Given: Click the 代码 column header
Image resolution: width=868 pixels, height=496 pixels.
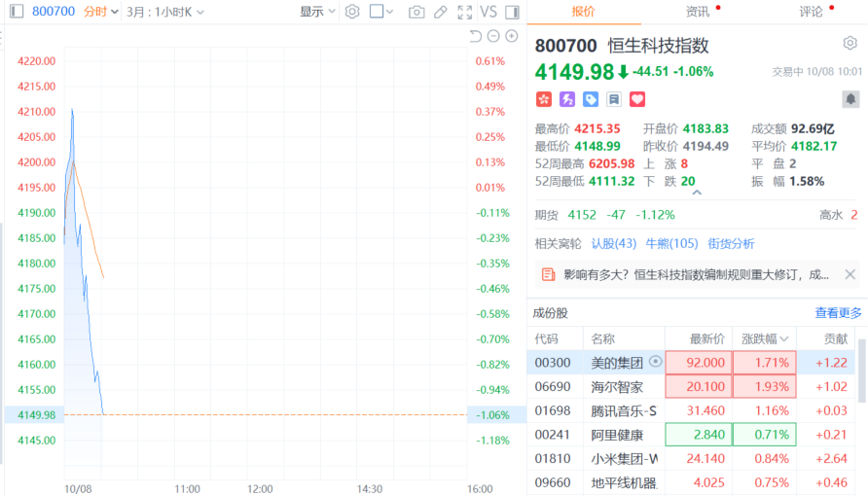Looking at the screenshot, I should click(x=546, y=339).
